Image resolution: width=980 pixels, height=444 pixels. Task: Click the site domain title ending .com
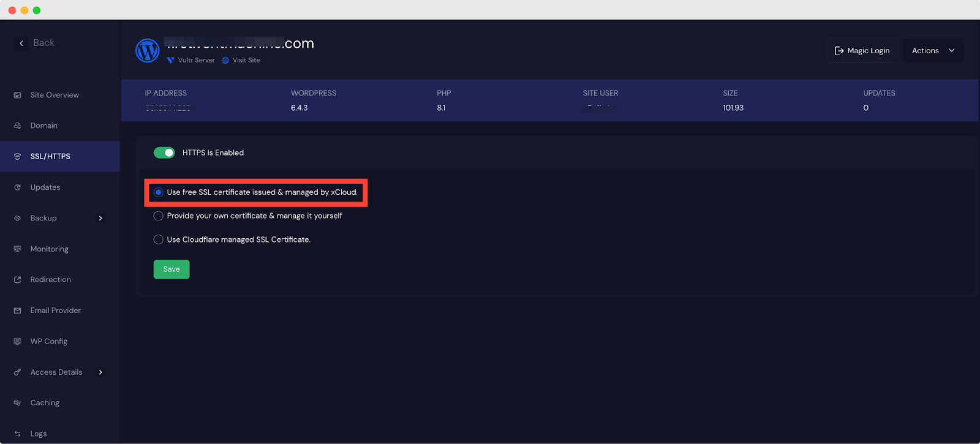pos(240,43)
